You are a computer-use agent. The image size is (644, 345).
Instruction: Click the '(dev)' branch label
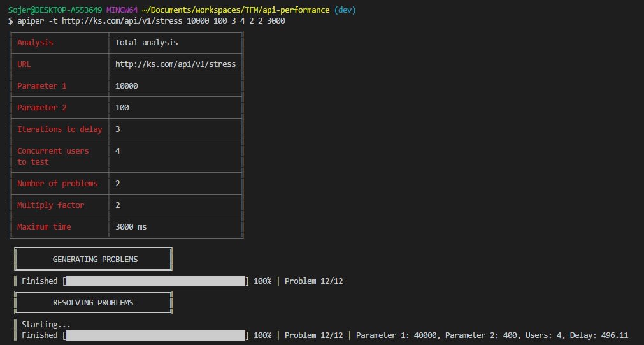[345, 10]
